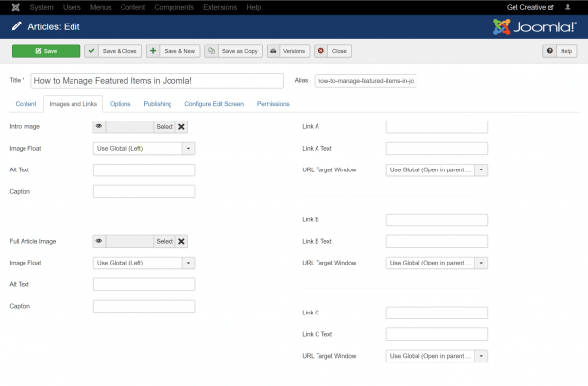Click Select for the Intro Image
Image resolution: width=588 pixels, height=386 pixels.
tap(165, 127)
